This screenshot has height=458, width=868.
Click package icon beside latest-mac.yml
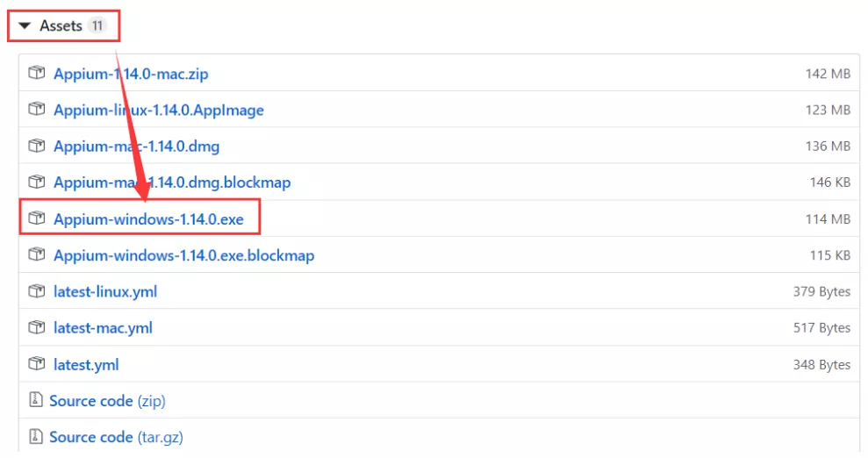coord(37,327)
